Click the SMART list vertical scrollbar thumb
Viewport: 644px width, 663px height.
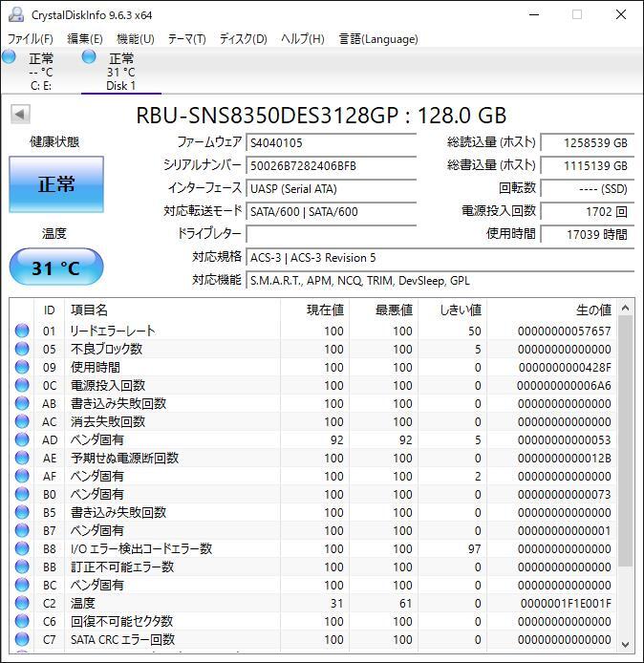[x=626, y=441]
